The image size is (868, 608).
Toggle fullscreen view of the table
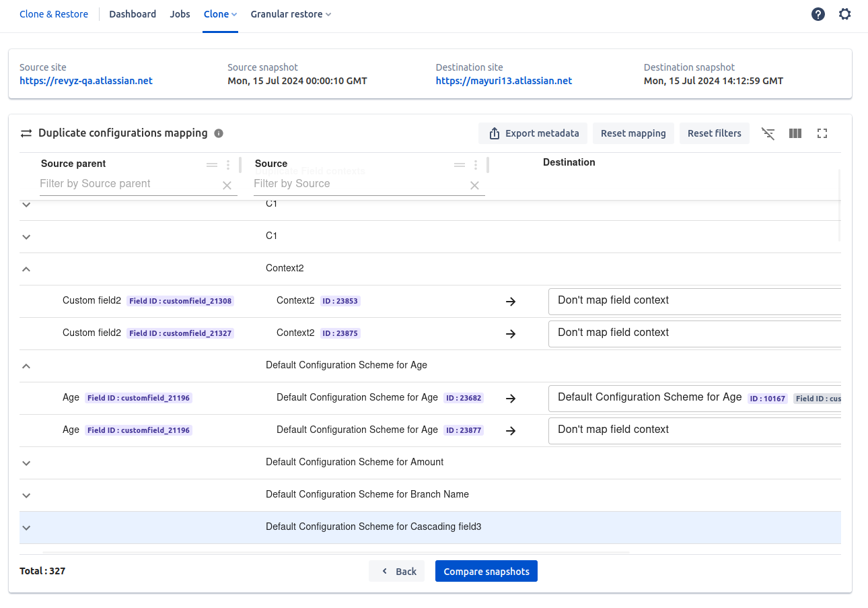pos(822,133)
